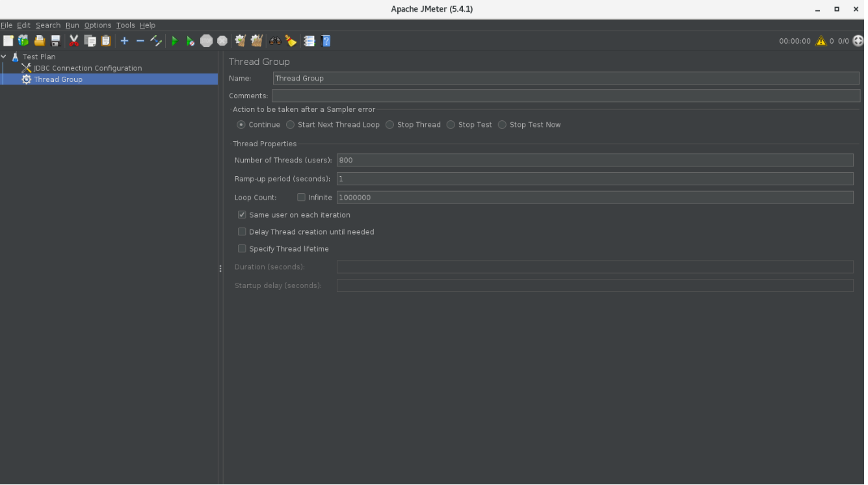Screen dimensions: 868x485
Task: Click the Loop Count value field
Action: (x=595, y=198)
